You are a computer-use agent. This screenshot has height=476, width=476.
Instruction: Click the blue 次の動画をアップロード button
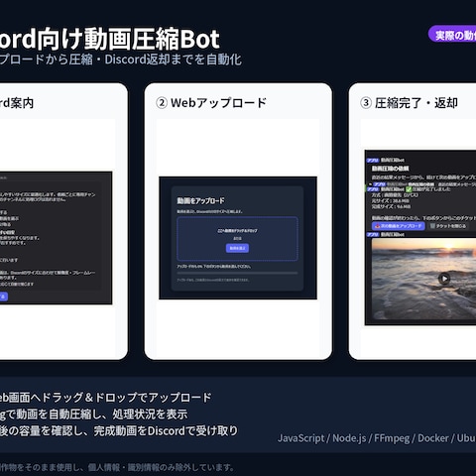(399, 226)
